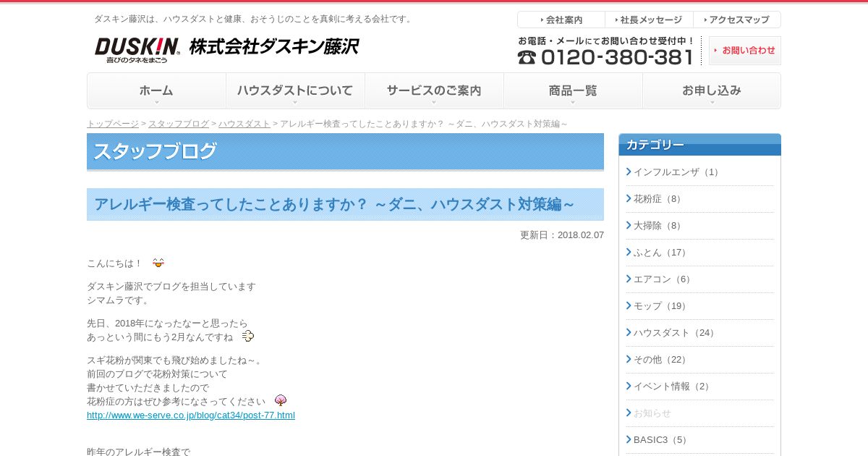Select category その他（22）

662,360
